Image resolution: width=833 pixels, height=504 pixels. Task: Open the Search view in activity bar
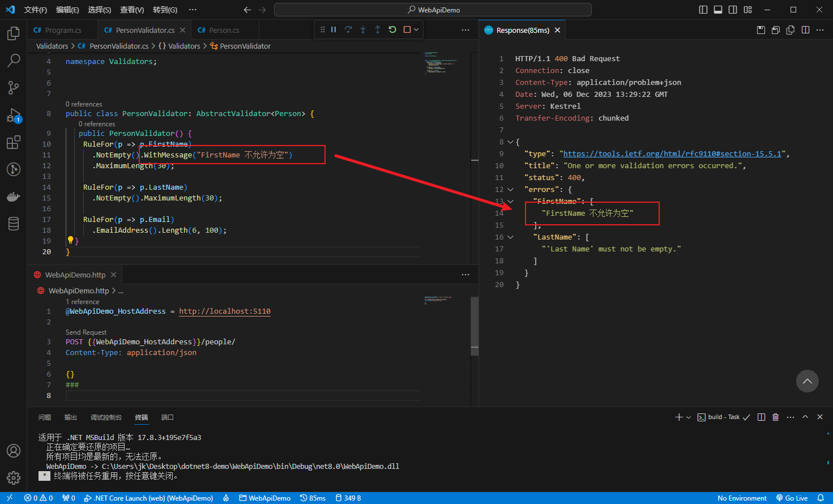(14, 61)
